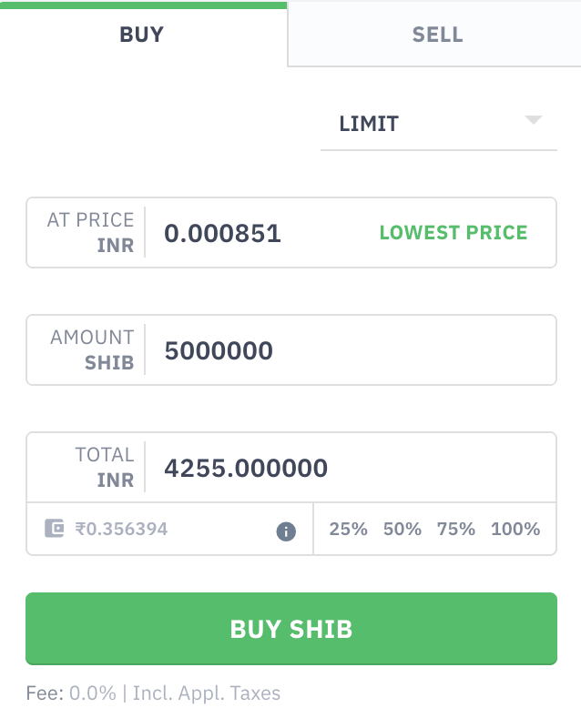Click the AMOUNT SHIB label
Screen dimensions: 581x728
[92, 350]
